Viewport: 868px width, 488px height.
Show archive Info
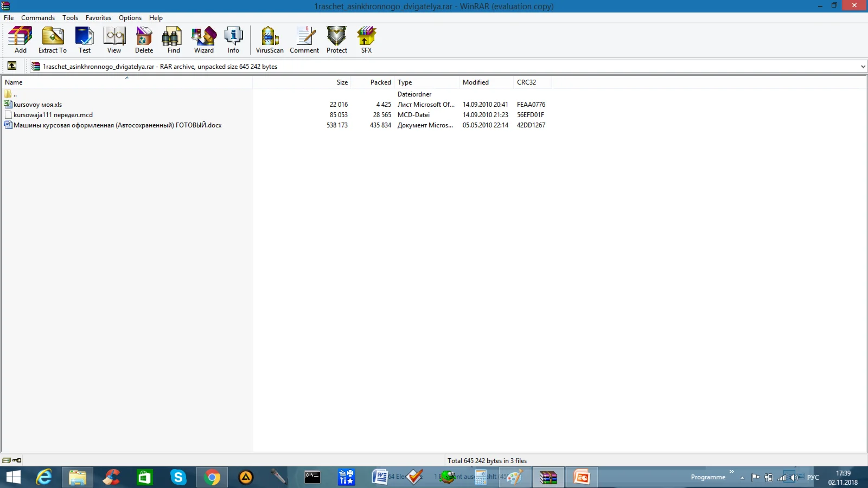click(x=233, y=40)
